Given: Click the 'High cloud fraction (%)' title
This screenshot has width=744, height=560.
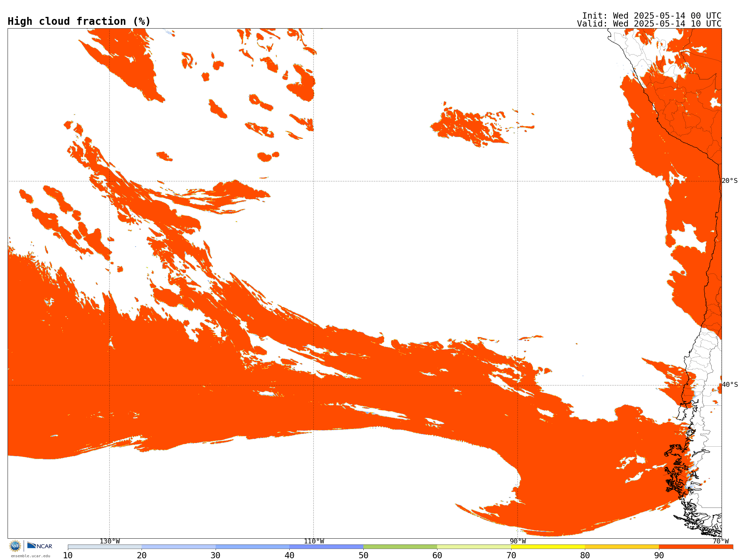Looking at the screenshot, I should (x=79, y=21).
